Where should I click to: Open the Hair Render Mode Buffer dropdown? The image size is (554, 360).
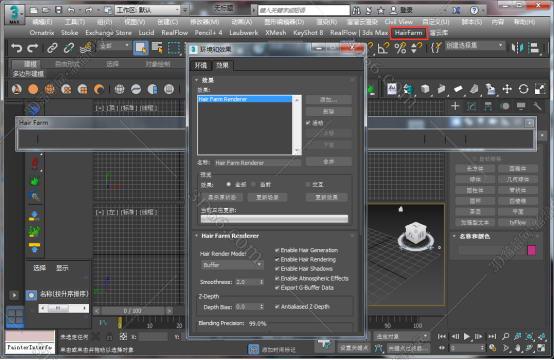click(x=232, y=265)
